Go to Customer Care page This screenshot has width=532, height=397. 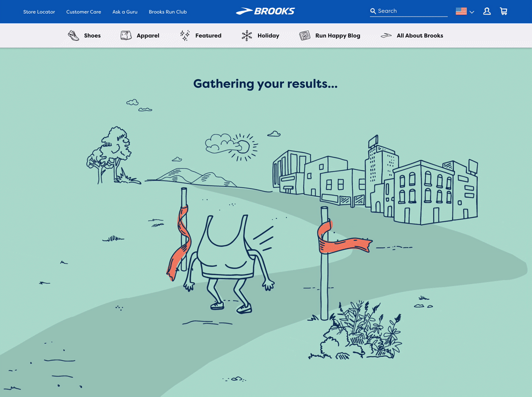(x=83, y=12)
